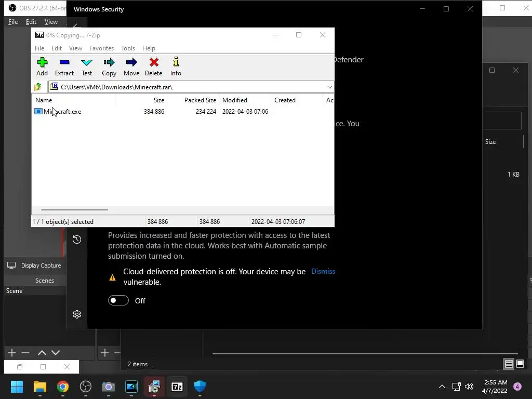Extract the archive with Extract button

coord(64,67)
